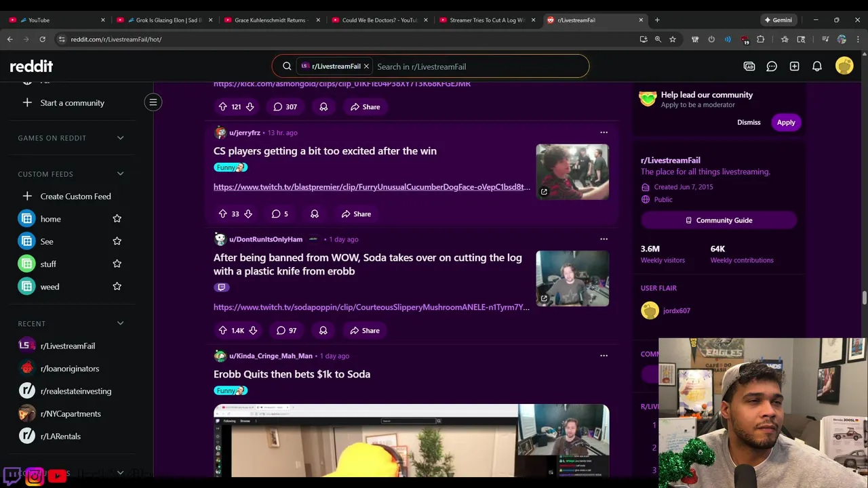Open the sodapoppin Twitch clip link

click(x=372, y=307)
